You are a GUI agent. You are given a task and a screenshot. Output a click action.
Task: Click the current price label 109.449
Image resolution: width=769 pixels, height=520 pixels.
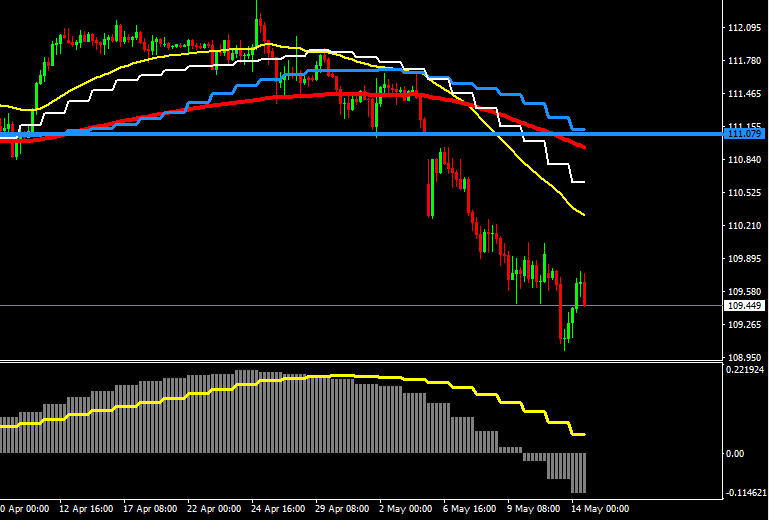tap(744, 306)
